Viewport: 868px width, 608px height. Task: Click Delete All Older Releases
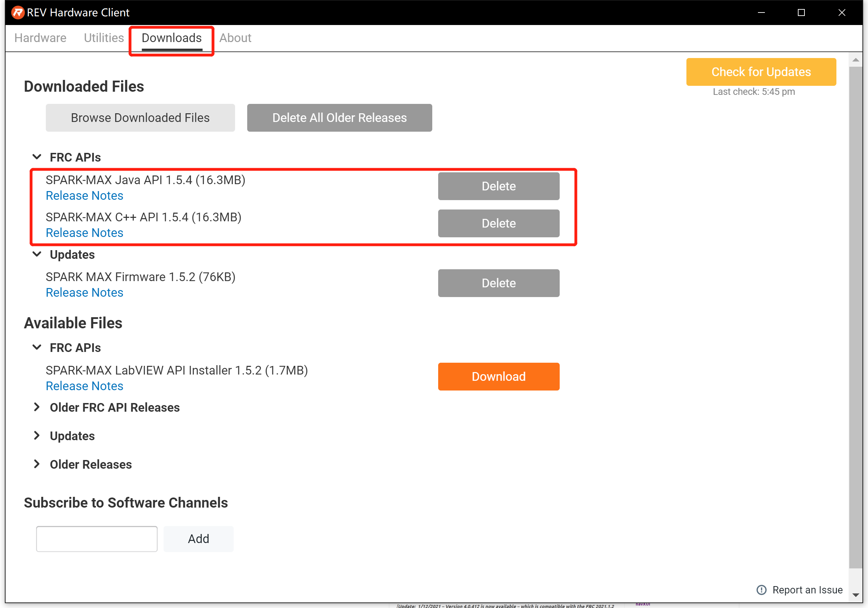(x=340, y=118)
